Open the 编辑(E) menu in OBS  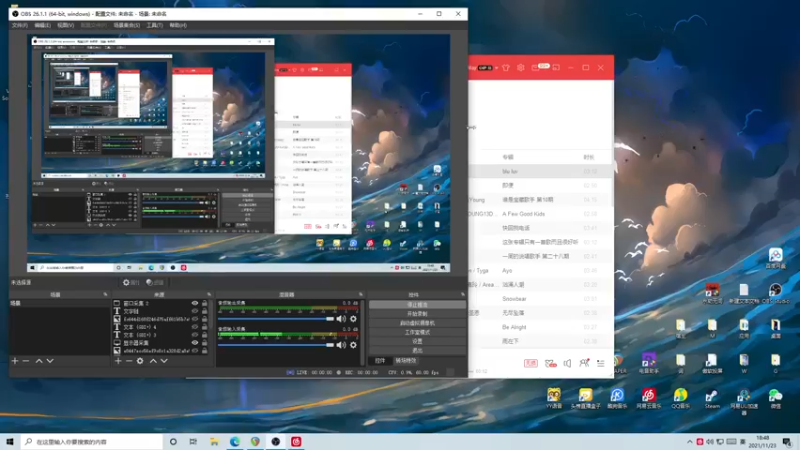[42, 25]
